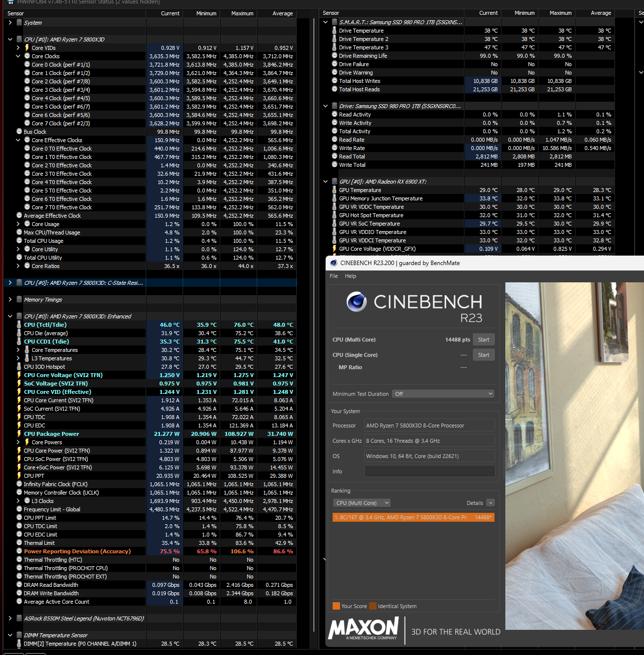Collapse the Core Clocks tree

[x=18, y=56]
